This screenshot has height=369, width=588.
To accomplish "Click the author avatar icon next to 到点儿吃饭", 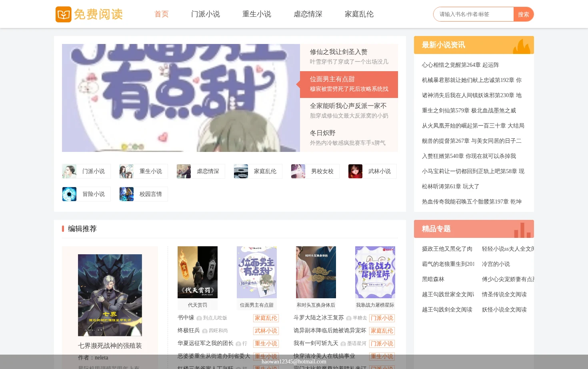I will point(199,318).
